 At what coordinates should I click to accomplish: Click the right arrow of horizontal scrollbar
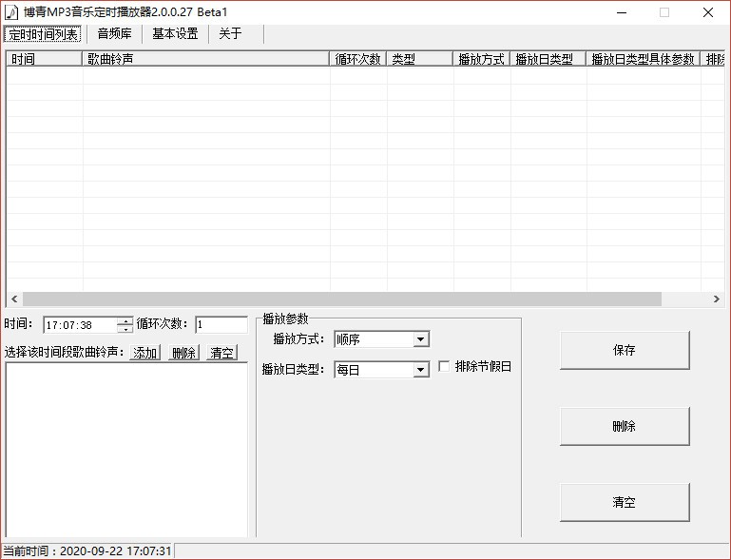click(717, 299)
